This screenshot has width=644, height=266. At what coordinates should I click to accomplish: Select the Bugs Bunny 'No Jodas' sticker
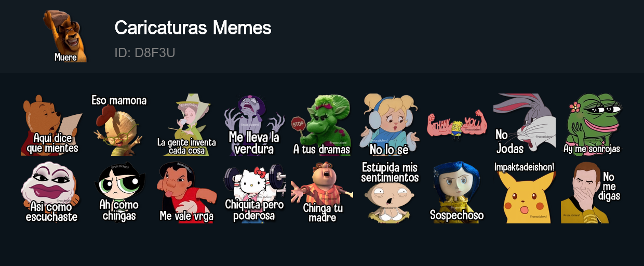[525, 125]
